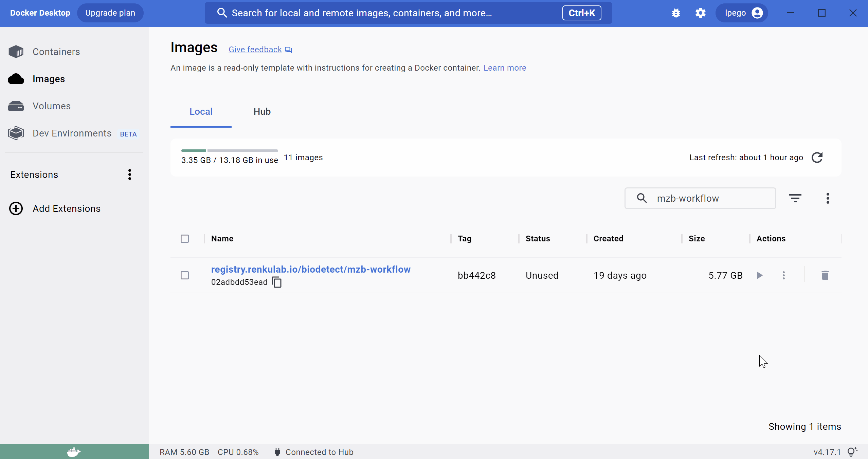The width and height of the screenshot is (868, 459).
Task: Open more actions for mzb-workflow row
Action: (784, 275)
